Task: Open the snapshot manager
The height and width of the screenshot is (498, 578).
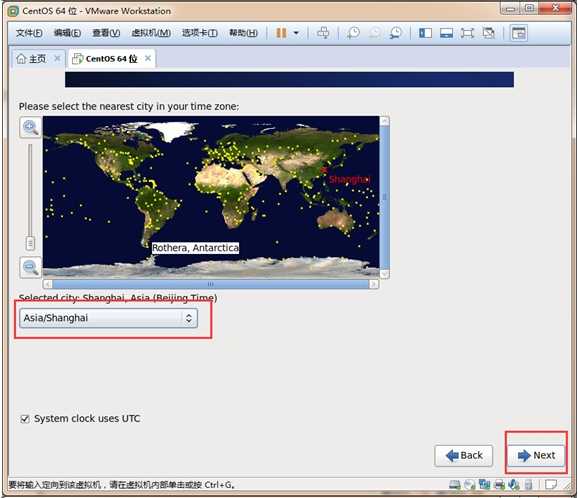Action: click(396, 33)
